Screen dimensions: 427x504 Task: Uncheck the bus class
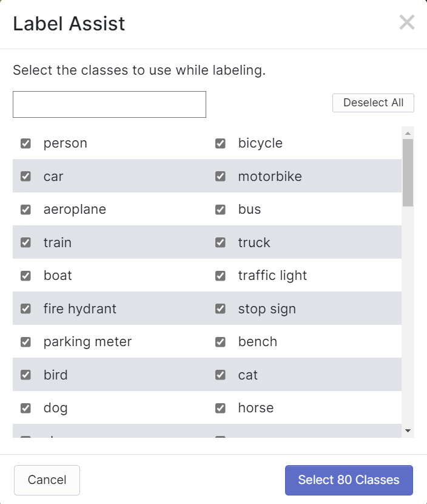(220, 209)
